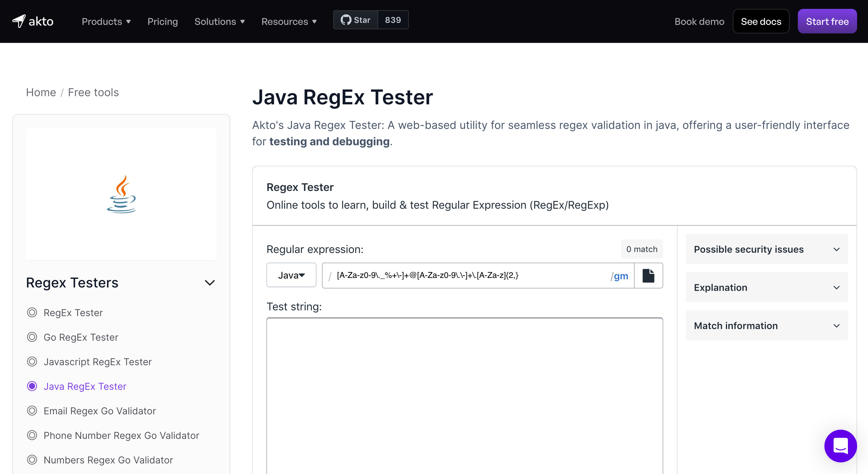Go to Home breadcrumb
This screenshot has height=474, width=868.
(x=41, y=92)
